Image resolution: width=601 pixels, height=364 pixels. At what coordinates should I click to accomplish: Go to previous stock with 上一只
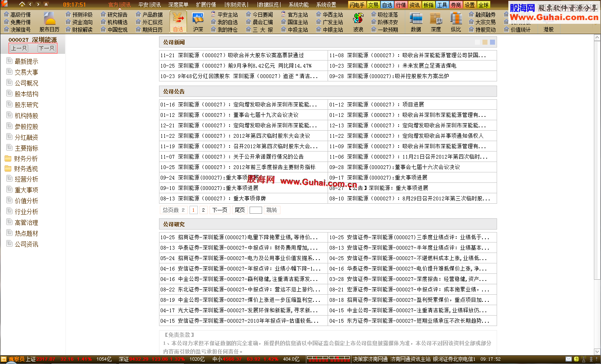pyautogui.click(x=19, y=48)
